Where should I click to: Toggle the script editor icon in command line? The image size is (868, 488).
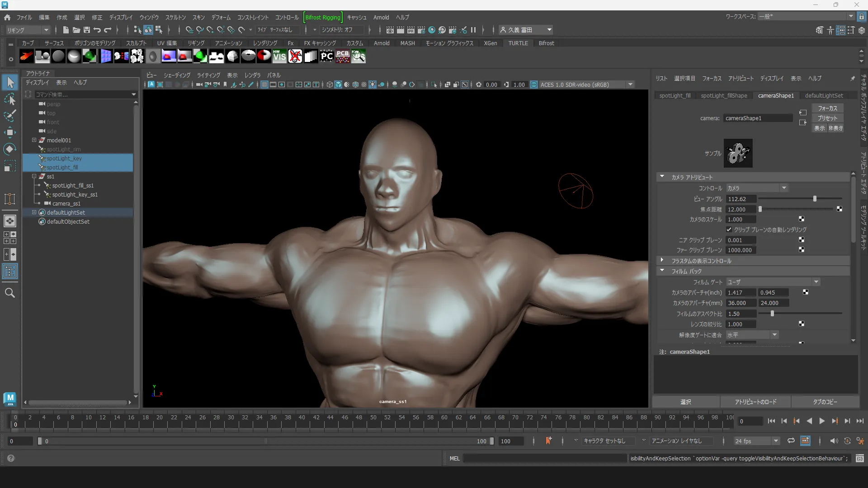(x=859, y=458)
